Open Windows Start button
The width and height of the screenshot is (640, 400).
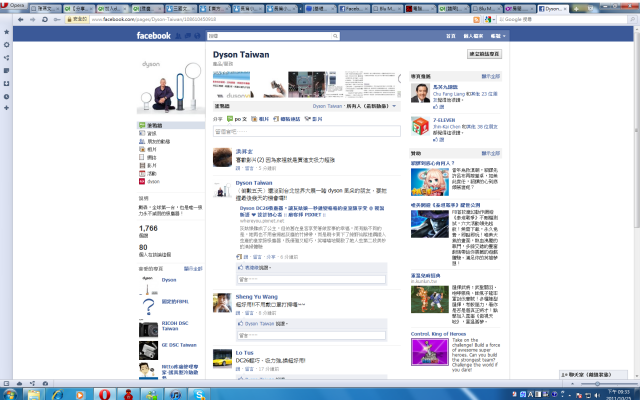[9, 394]
